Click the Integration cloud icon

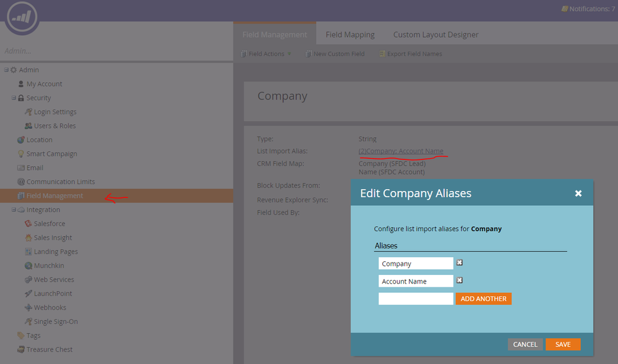(x=21, y=210)
